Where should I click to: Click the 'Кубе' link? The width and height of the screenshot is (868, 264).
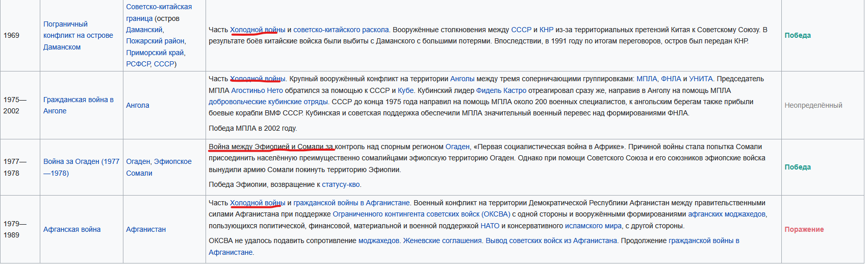tap(406, 90)
